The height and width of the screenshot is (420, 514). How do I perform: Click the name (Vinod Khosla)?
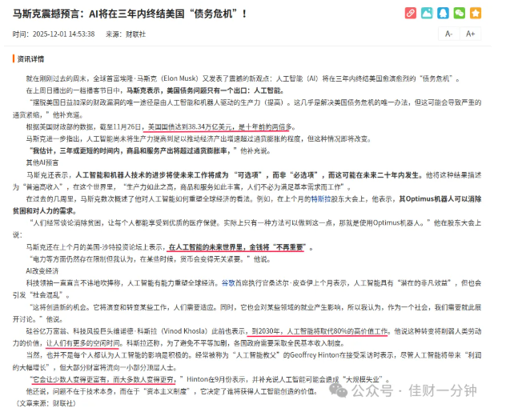pos(187,331)
